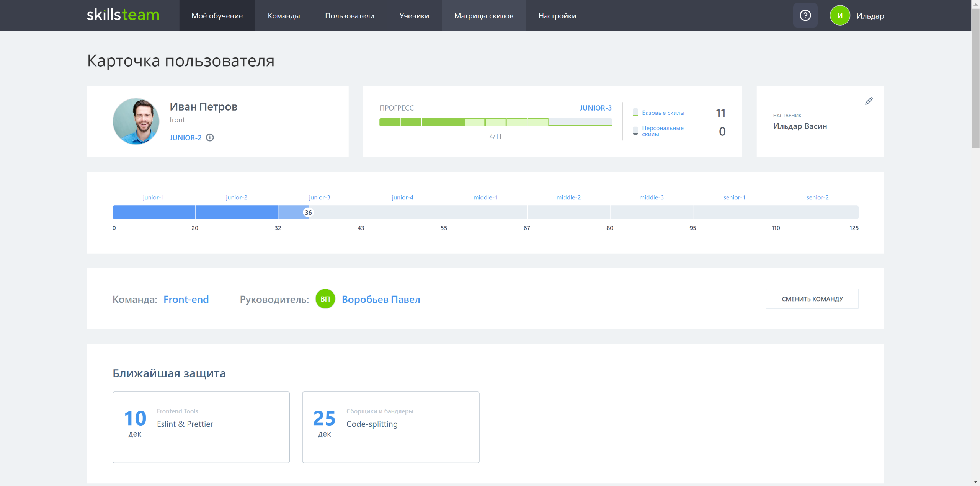Click the help question mark icon
This screenshot has width=980, height=486.
(x=805, y=15)
